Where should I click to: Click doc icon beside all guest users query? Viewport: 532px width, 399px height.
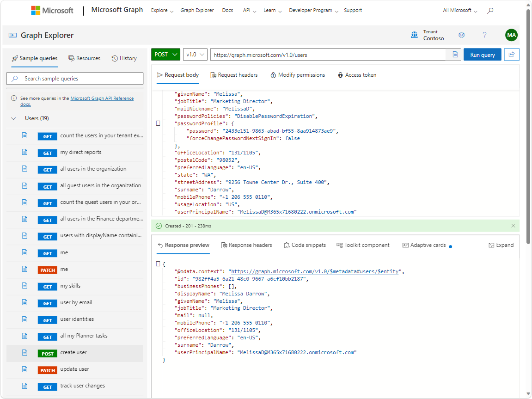click(25, 185)
